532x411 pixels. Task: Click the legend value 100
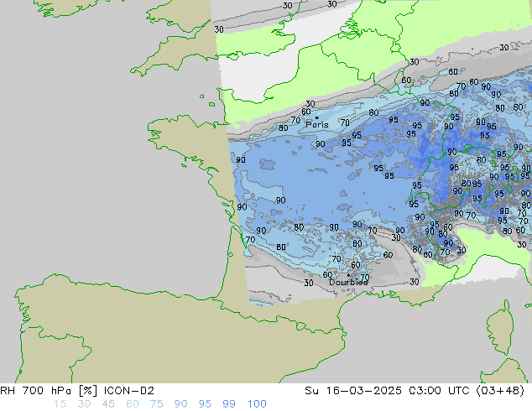pos(257,404)
